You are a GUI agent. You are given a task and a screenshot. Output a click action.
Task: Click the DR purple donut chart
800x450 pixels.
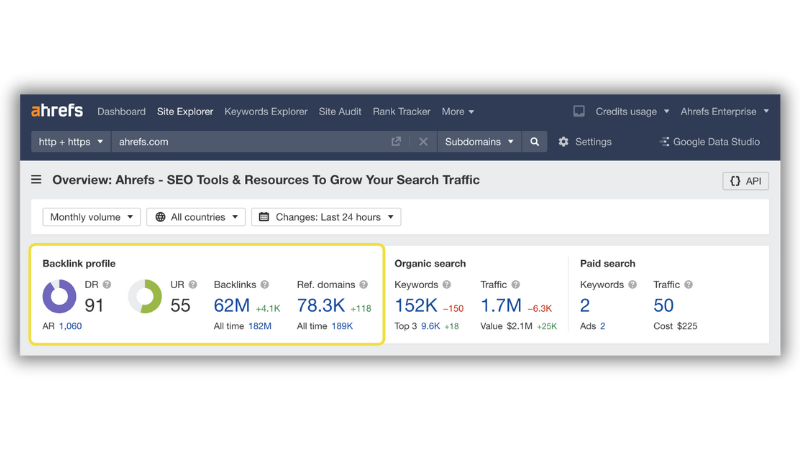tap(59, 296)
